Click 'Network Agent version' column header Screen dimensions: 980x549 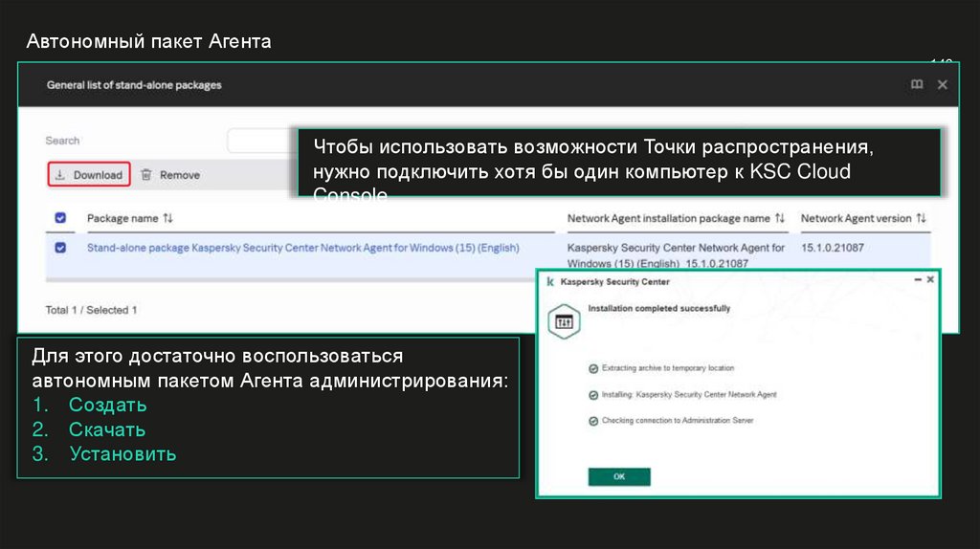click(856, 218)
